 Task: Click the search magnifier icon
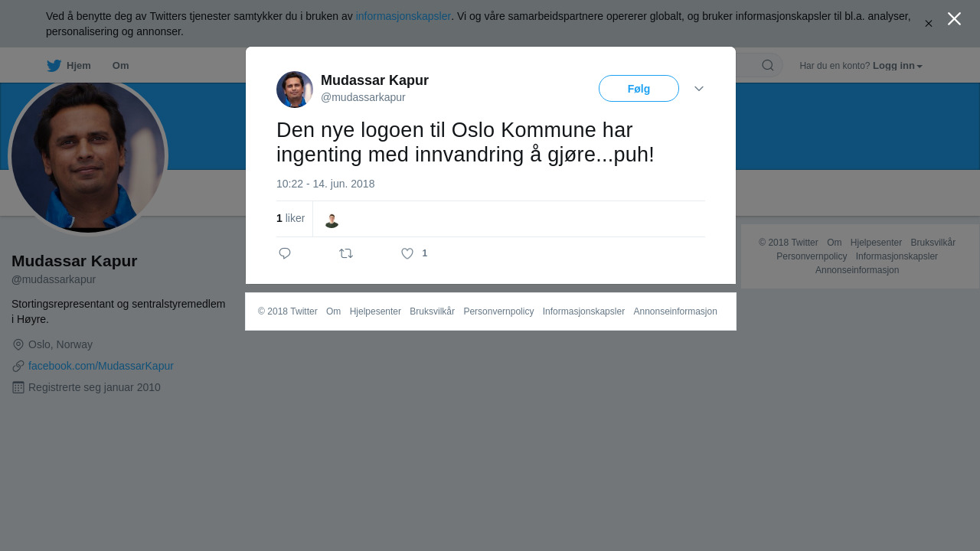[x=768, y=65]
